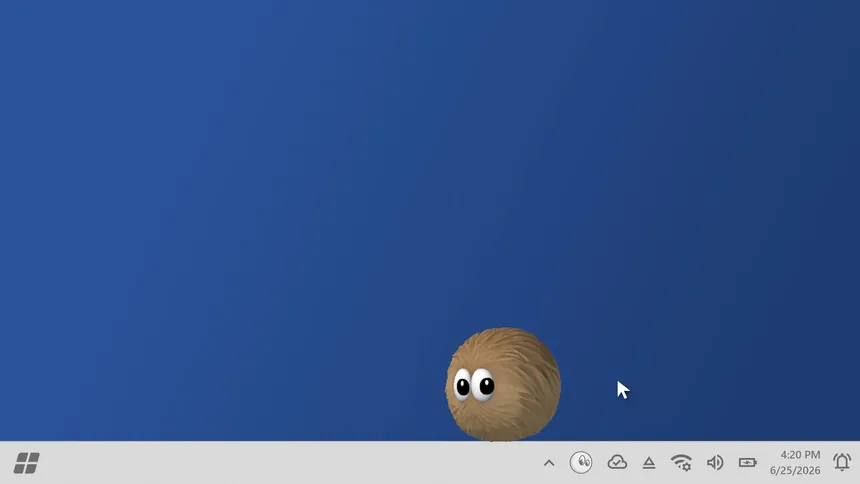Open the eject hardware tray icon
The width and height of the screenshot is (860, 484).
coord(649,463)
